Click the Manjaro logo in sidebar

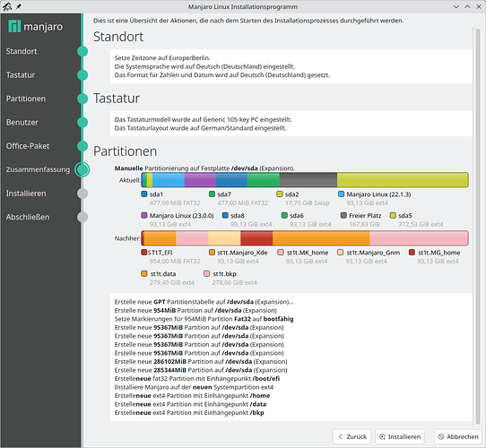tap(35, 27)
